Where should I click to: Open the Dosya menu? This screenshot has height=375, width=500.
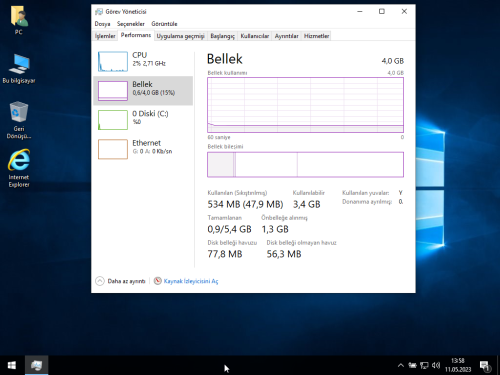102,24
